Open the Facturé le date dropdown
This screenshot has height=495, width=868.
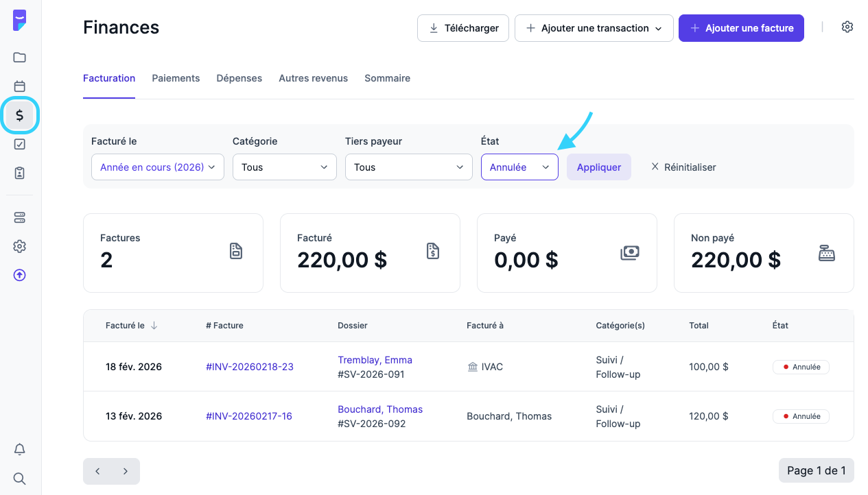[157, 167]
